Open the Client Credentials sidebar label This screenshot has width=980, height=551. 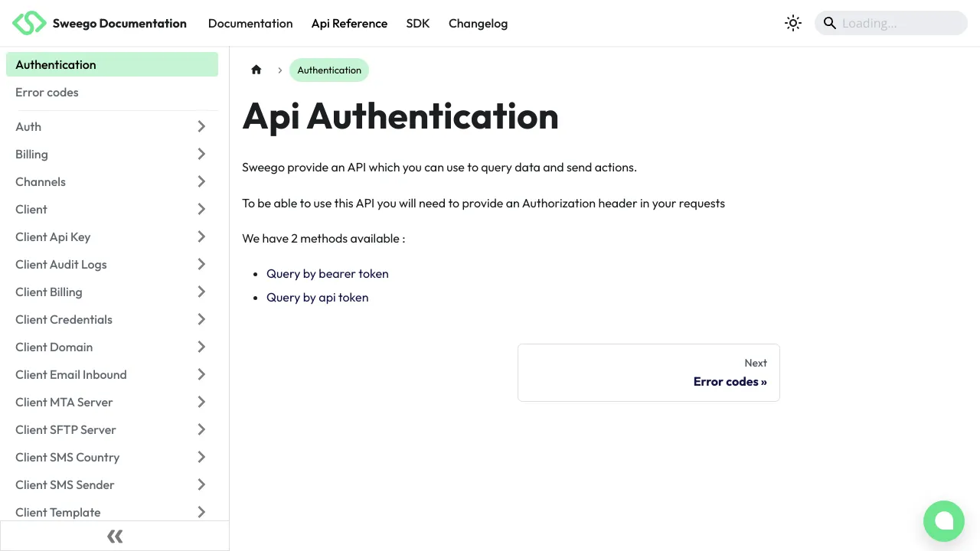point(64,319)
